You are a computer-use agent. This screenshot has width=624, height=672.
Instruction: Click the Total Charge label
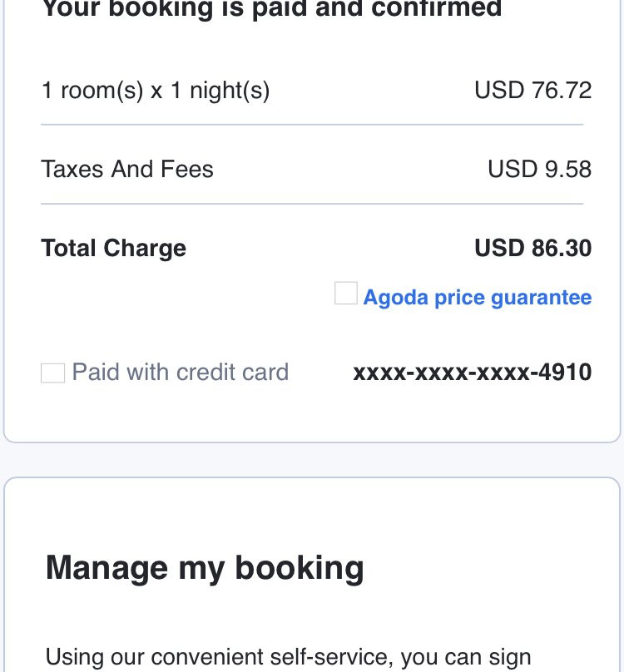click(114, 249)
